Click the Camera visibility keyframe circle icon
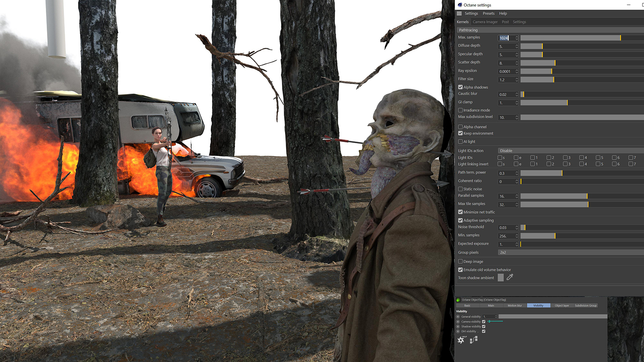The height and width of the screenshot is (362, 644). tap(458, 321)
